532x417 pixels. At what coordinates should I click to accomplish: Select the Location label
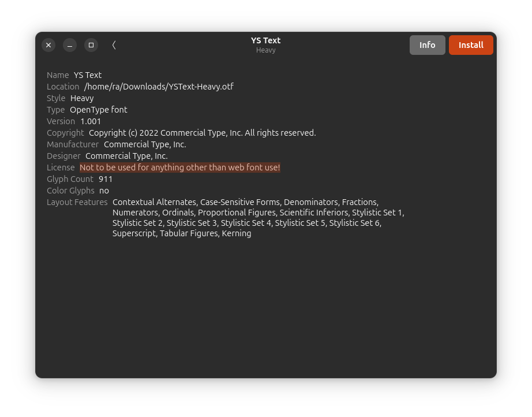tap(63, 87)
